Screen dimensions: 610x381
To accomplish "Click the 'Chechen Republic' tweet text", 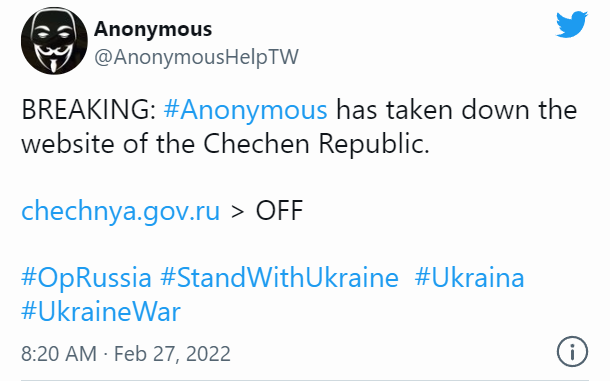I will click(x=316, y=144).
